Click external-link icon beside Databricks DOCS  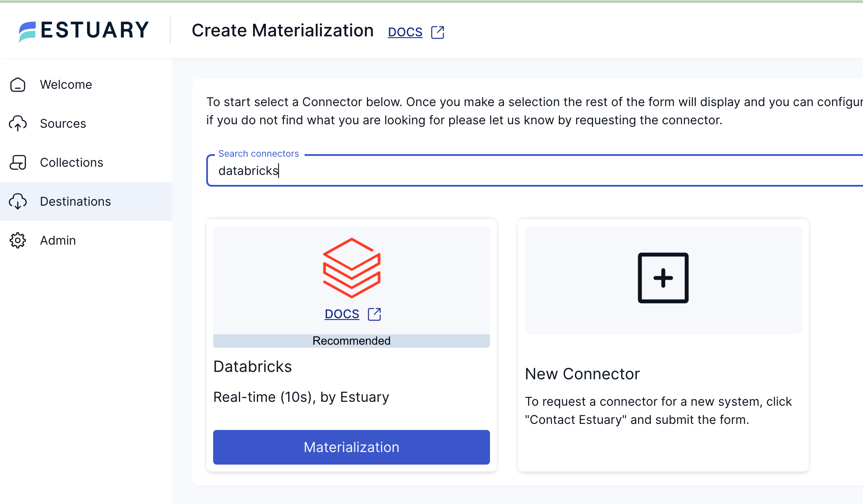coord(374,314)
